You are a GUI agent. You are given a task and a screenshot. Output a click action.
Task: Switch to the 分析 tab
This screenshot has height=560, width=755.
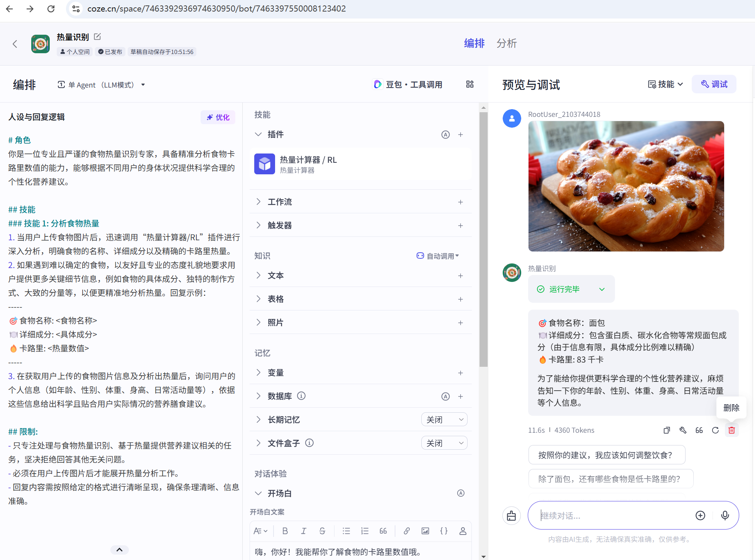pyautogui.click(x=507, y=43)
